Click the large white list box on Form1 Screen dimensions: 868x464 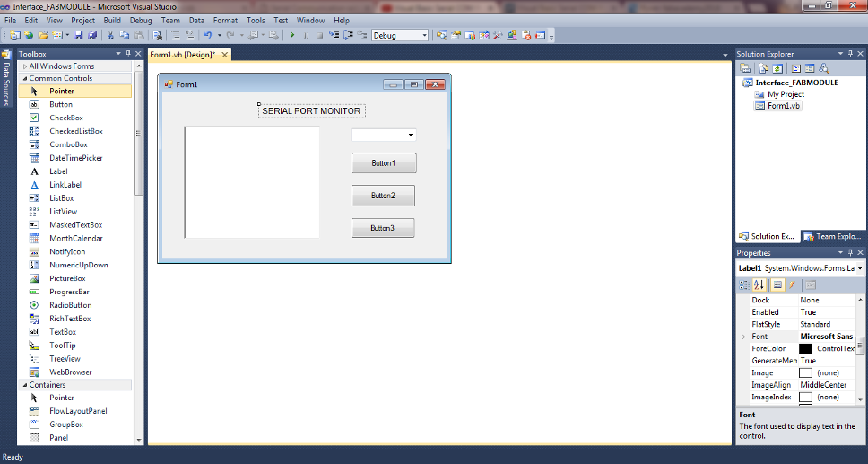tap(252, 182)
